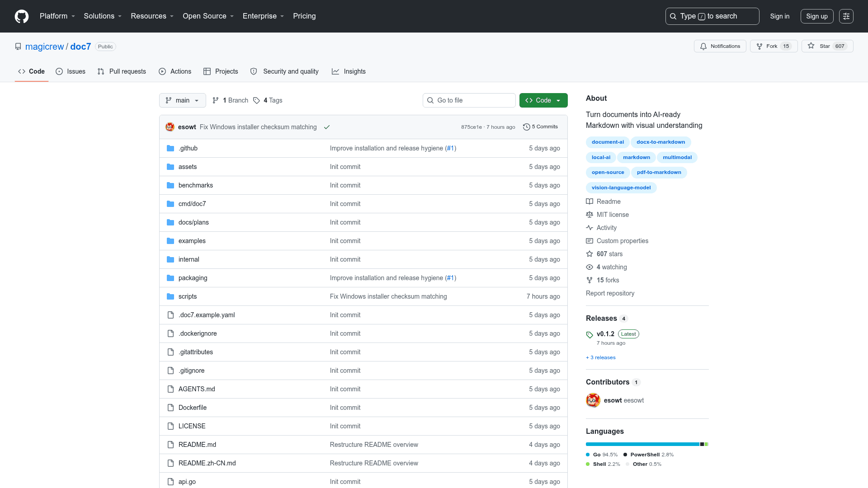Open the GitHub home logo
868x488 pixels.
(22, 16)
